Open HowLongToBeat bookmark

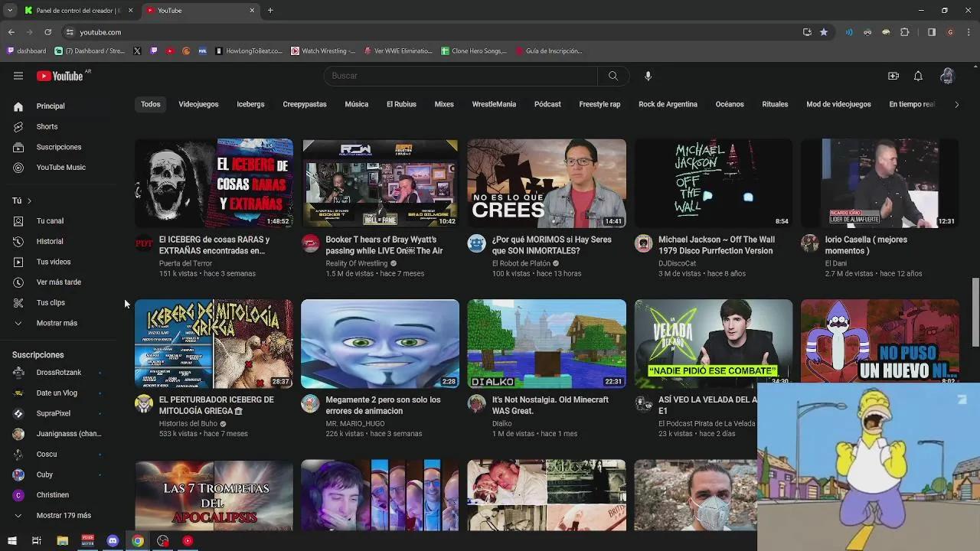(x=249, y=51)
